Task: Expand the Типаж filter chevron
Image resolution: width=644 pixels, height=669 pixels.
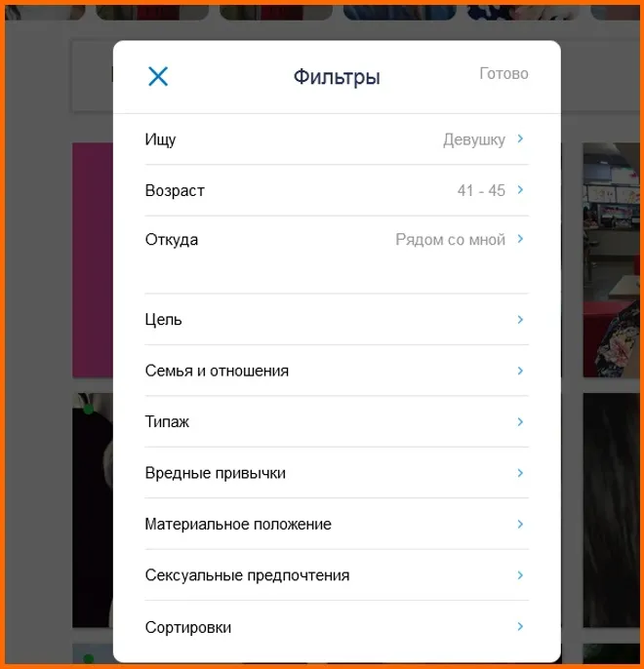Action: point(520,421)
